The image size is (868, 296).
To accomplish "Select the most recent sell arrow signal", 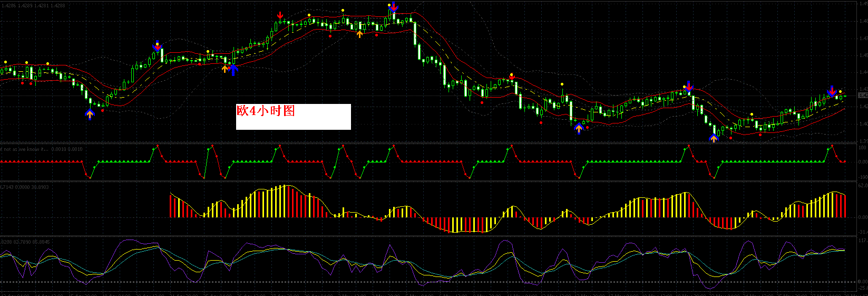I will tap(832, 90).
